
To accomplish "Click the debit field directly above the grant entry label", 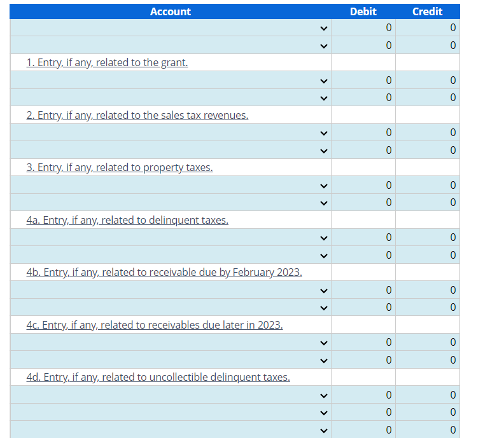I will coord(363,45).
